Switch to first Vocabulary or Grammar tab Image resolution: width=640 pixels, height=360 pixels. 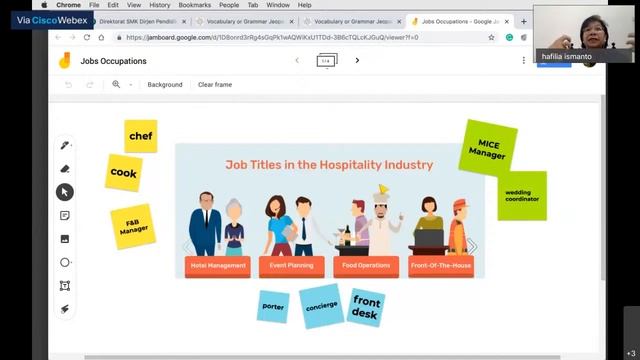point(245,22)
